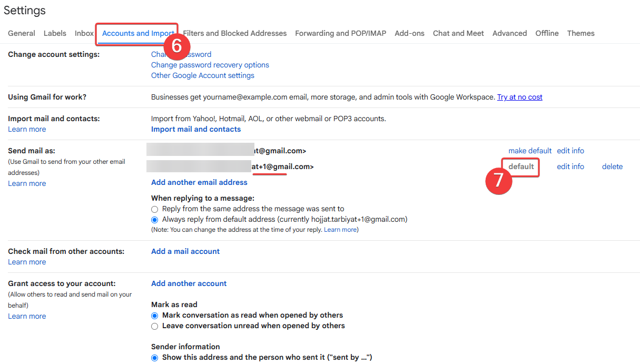Switch to the Labels tab
This screenshot has width=640, height=364.
point(55,33)
